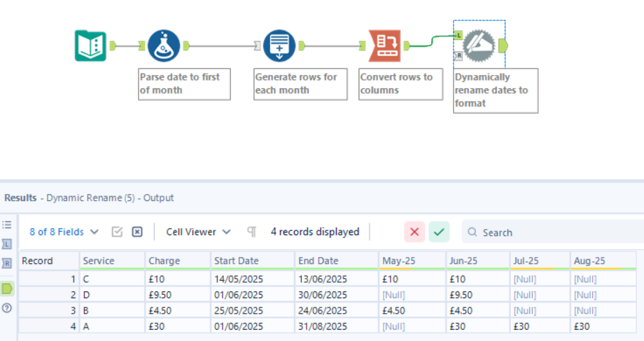
Task: Select the Jun-25 £9.50 cell
Action: point(478,295)
